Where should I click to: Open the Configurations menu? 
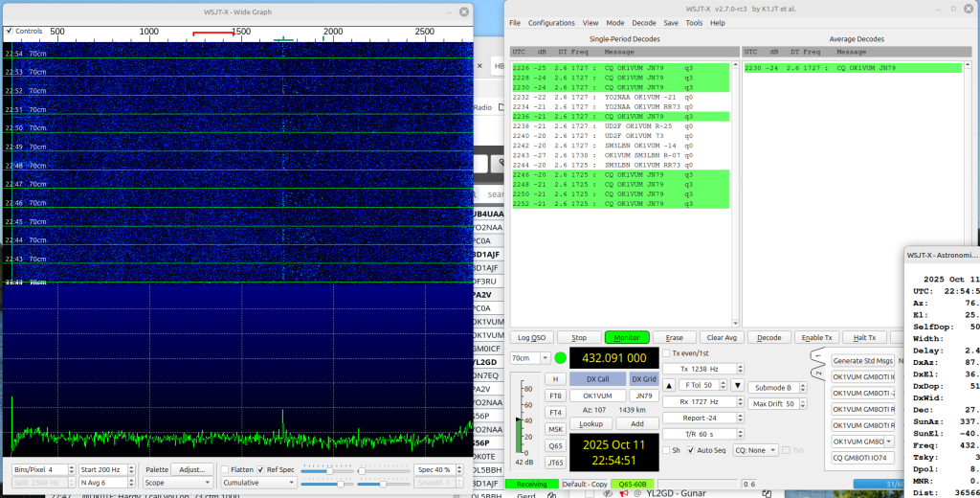pyautogui.click(x=551, y=23)
